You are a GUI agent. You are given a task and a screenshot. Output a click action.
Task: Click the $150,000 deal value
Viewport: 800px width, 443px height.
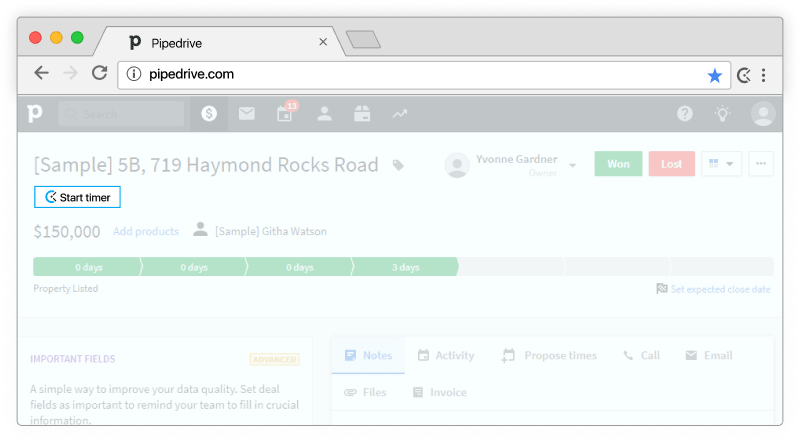pyautogui.click(x=67, y=232)
